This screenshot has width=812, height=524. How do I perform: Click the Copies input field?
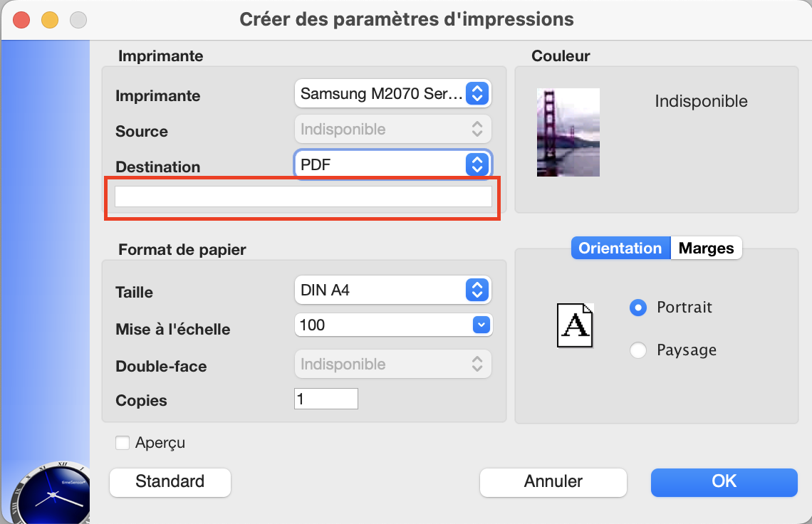click(x=326, y=399)
